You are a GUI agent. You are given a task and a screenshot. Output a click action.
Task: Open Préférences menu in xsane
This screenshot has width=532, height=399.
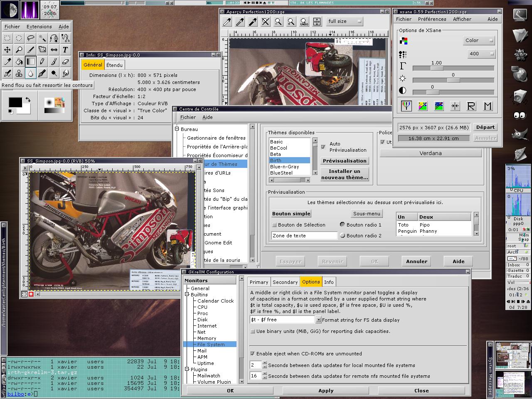[x=432, y=19]
